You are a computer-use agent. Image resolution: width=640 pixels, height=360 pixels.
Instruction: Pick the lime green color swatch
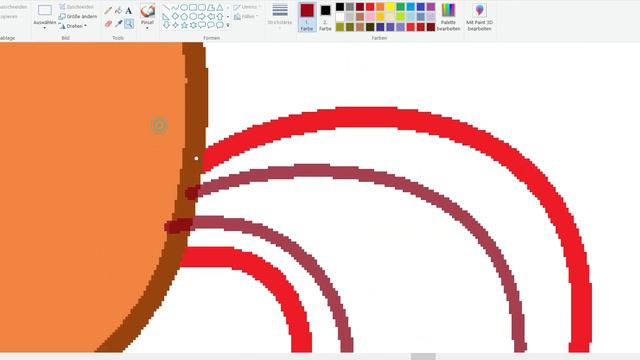400,17
